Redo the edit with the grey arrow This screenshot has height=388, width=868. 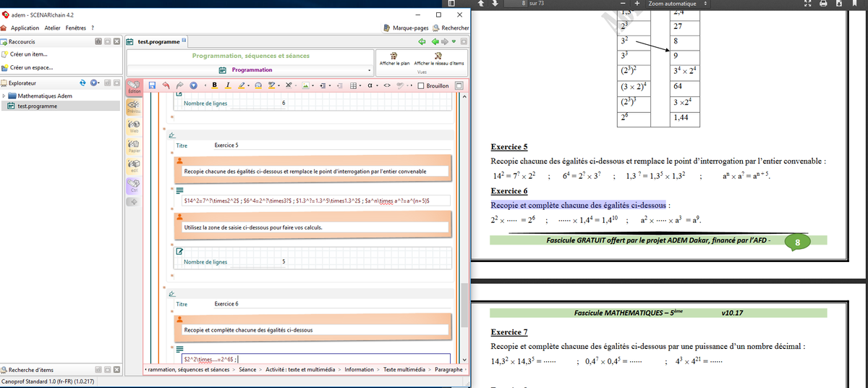pos(179,85)
